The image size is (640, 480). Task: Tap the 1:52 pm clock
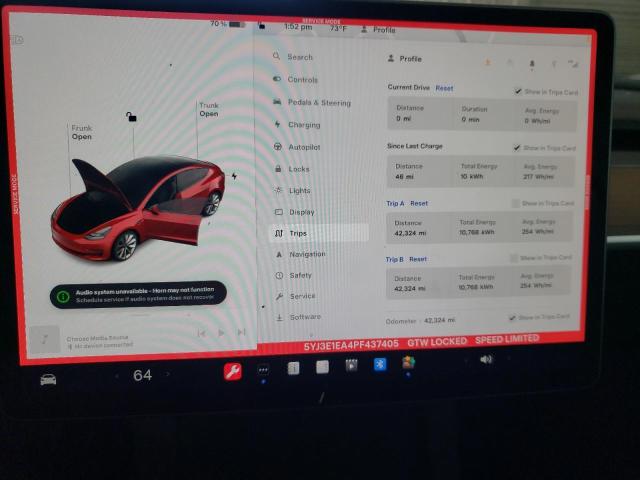tap(298, 27)
